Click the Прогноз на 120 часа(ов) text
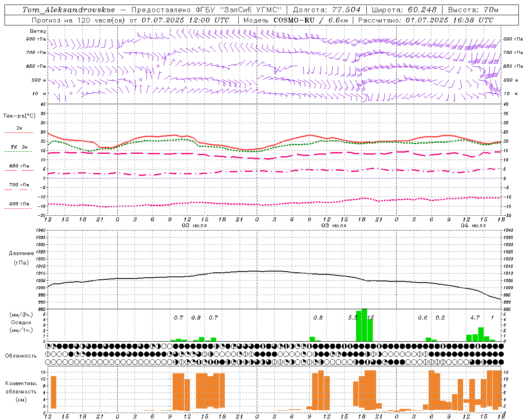This screenshot has height=420, width=525. pyautogui.click(x=79, y=20)
